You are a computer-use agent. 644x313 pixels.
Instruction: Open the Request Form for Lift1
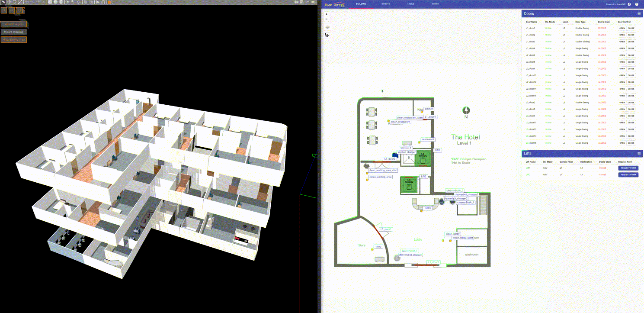[x=628, y=168]
